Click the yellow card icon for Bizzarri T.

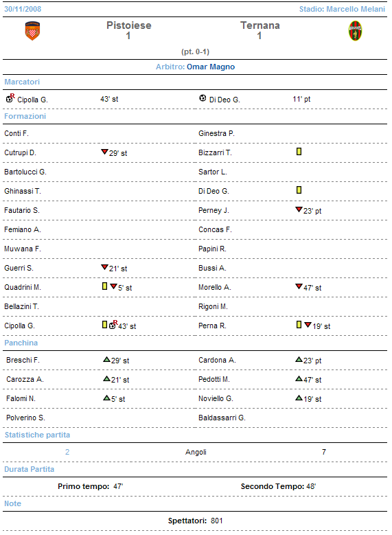(299, 152)
